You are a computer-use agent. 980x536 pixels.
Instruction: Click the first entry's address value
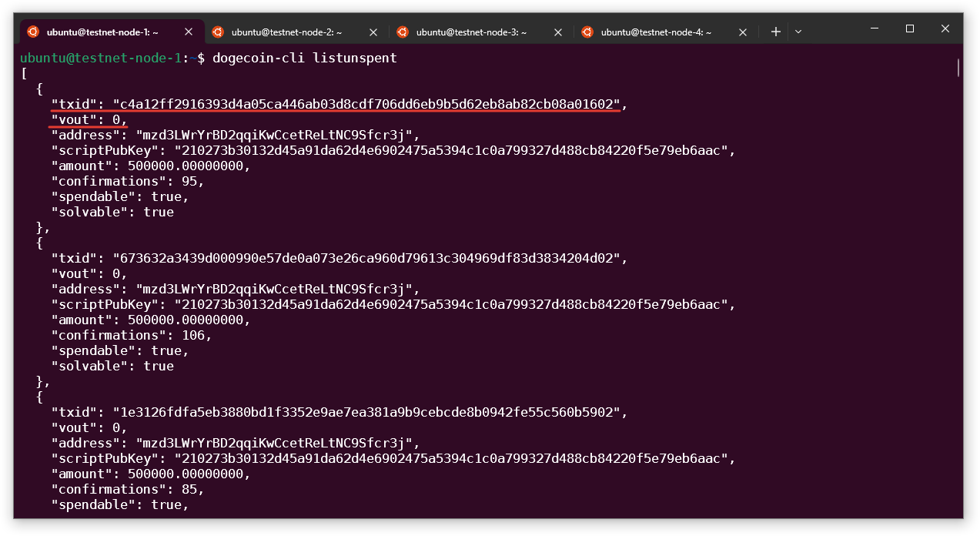[x=274, y=135]
